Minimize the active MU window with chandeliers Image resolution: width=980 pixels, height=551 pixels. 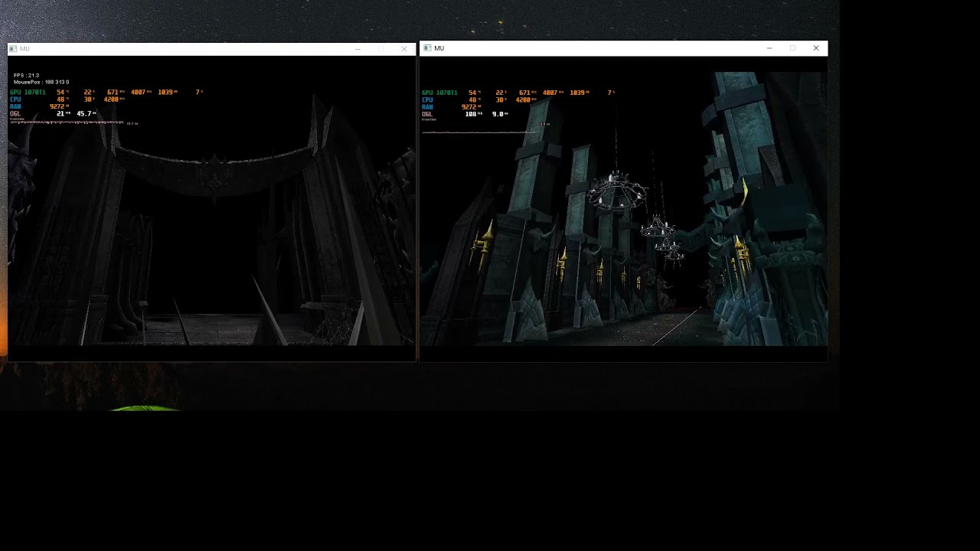click(x=769, y=48)
